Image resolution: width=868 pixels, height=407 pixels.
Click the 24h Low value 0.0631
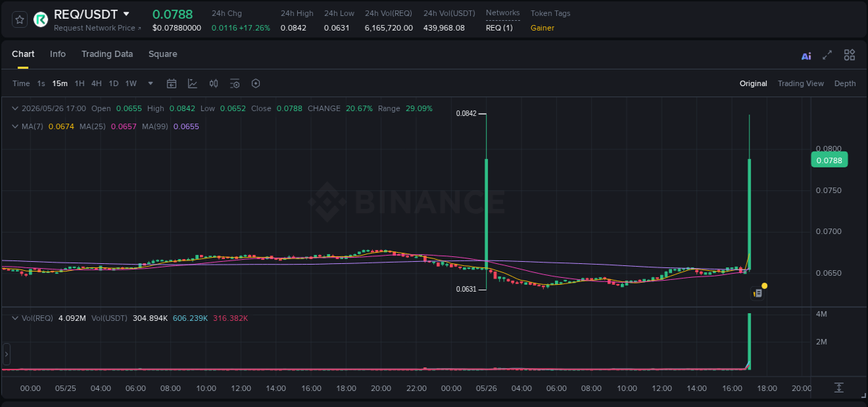[x=337, y=28]
